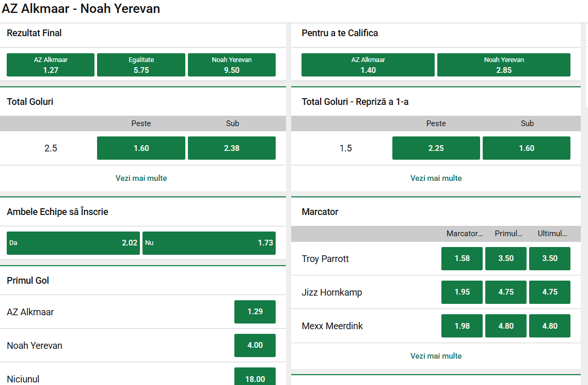Select Sub 1.5 first-half goals at 1.60
This screenshot has width=588, height=385.
[x=527, y=148]
